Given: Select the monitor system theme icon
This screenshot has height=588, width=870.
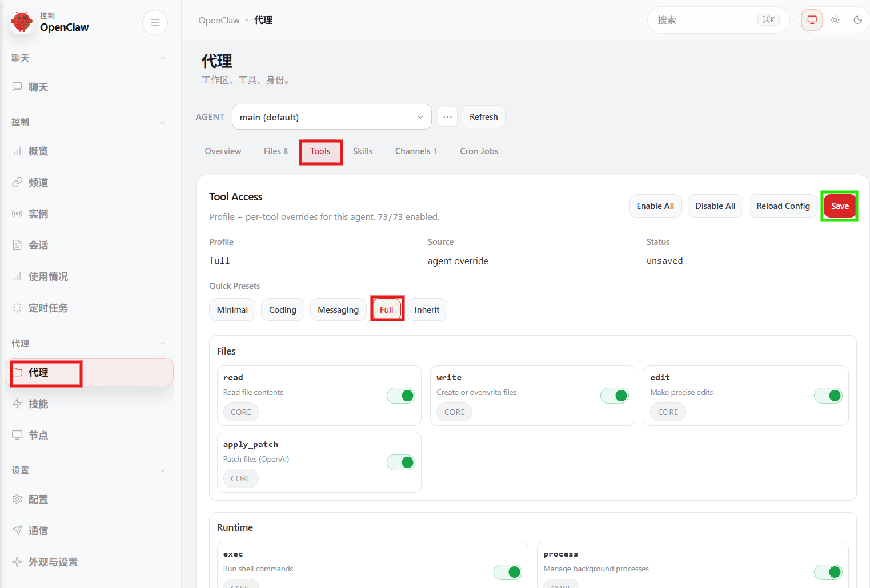Looking at the screenshot, I should pos(812,20).
